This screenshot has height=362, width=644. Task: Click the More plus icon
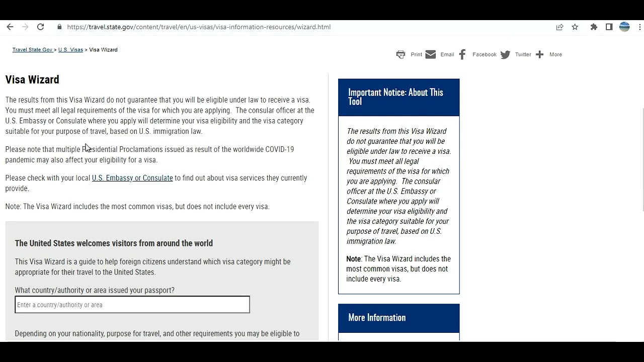coord(540,54)
